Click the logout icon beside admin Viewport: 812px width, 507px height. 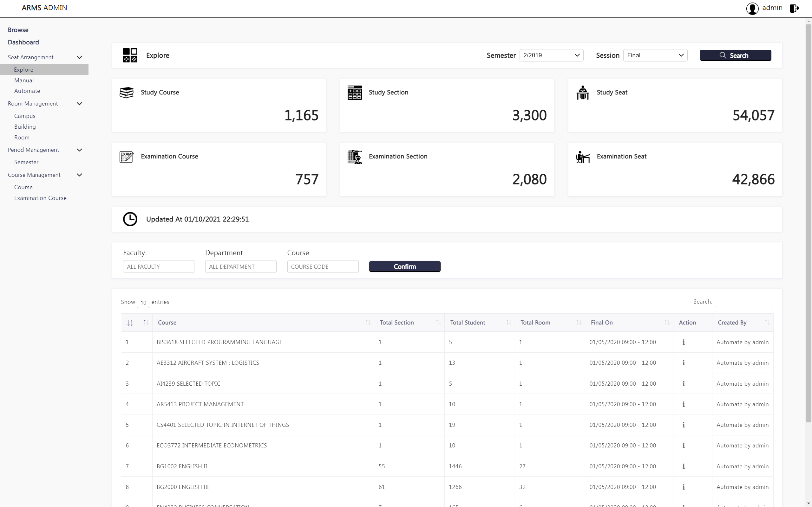pos(794,8)
